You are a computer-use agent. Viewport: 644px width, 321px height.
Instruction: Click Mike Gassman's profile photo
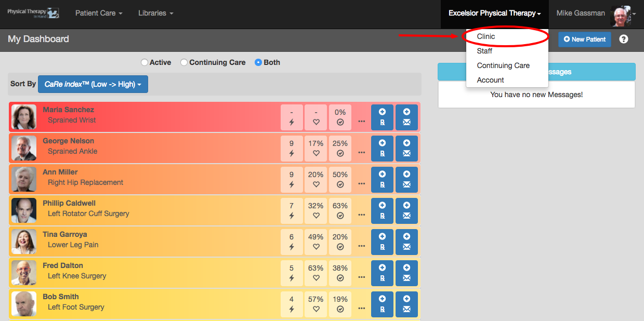click(x=621, y=16)
